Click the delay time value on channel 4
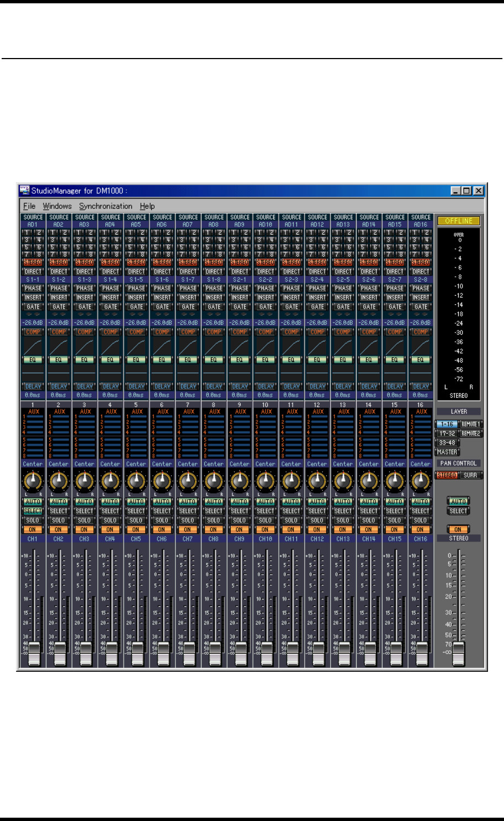This screenshot has height=821, width=504. click(110, 395)
